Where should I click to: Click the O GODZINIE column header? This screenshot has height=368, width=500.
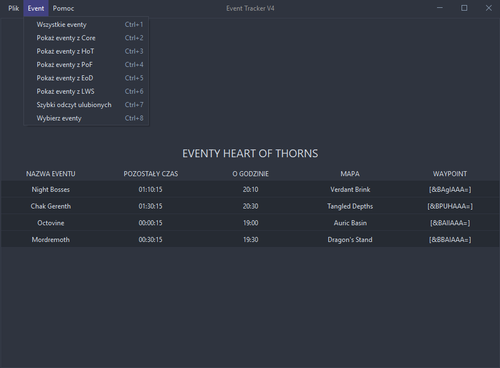pyautogui.click(x=250, y=174)
